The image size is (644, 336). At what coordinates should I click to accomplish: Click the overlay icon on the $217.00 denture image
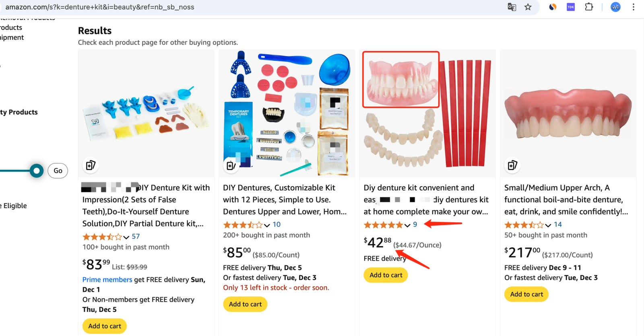512,165
